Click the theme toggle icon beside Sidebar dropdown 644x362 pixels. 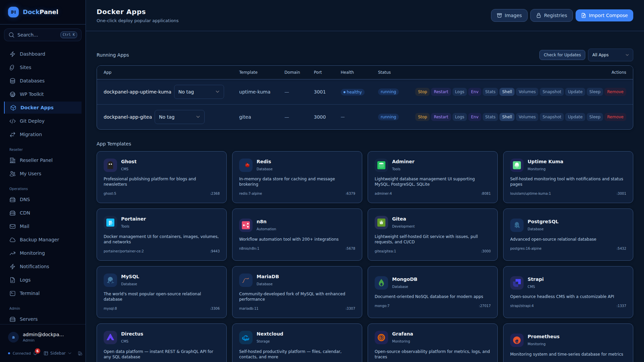tap(80, 353)
